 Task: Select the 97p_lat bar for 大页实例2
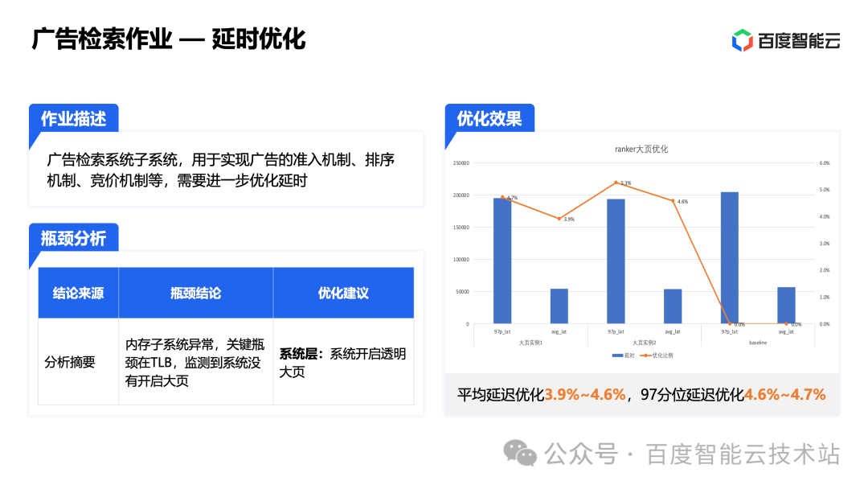click(x=616, y=261)
